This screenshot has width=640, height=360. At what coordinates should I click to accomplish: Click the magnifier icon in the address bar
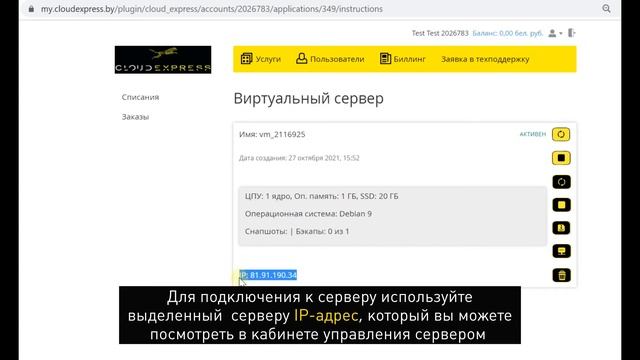click(606, 9)
